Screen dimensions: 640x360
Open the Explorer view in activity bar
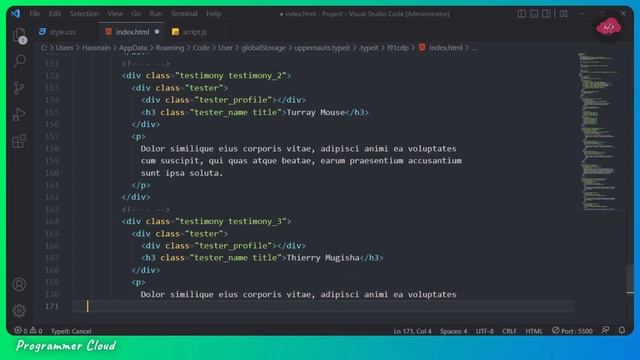(x=19, y=36)
